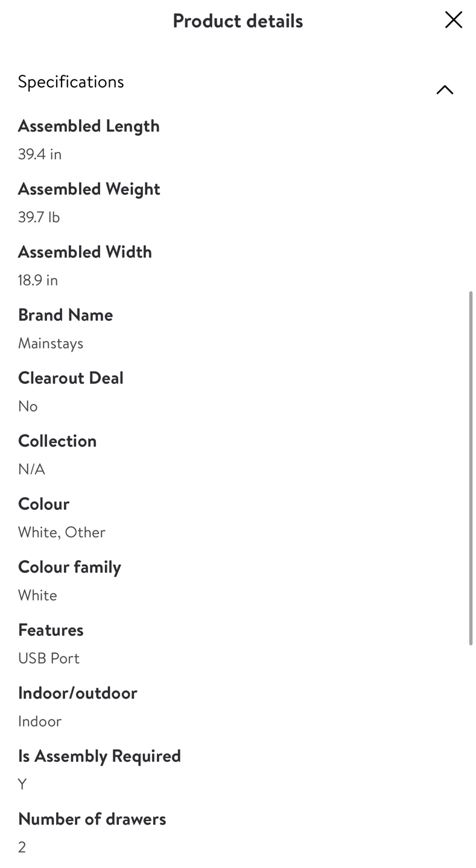Click the Product details title
Image resolution: width=476 pixels, height=868 pixels.
tap(238, 20)
